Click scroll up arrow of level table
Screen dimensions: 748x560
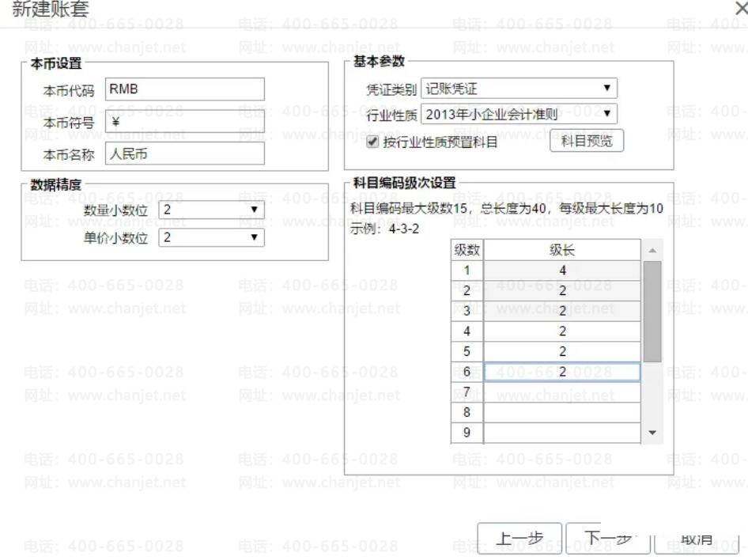[652, 251]
